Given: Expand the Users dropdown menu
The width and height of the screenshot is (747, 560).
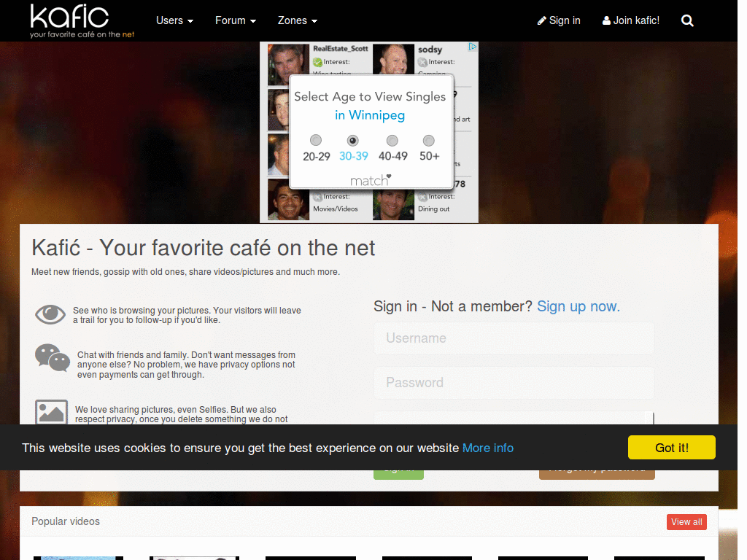Looking at the screenshot, I should [174, 20].
